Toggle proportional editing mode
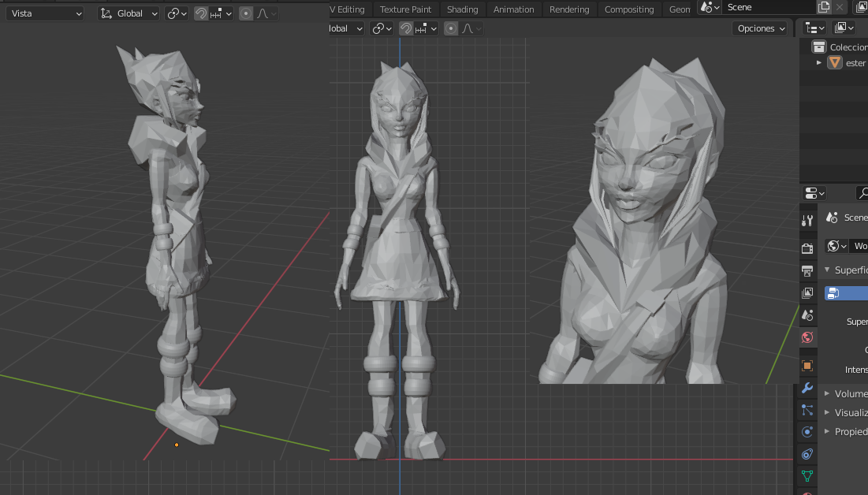 click(x=246, y=13)
